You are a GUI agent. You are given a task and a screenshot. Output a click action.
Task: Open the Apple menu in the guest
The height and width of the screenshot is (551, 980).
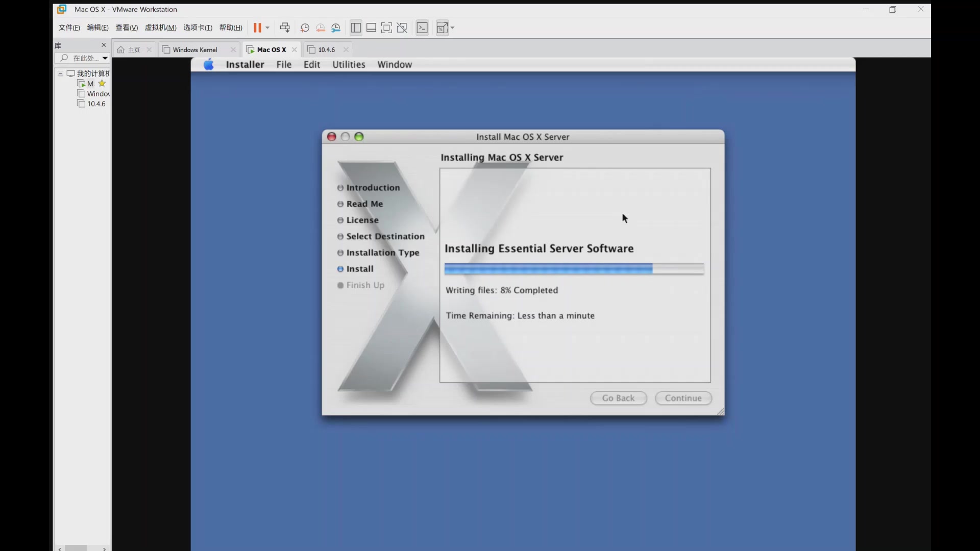click(x=208, y=65)
